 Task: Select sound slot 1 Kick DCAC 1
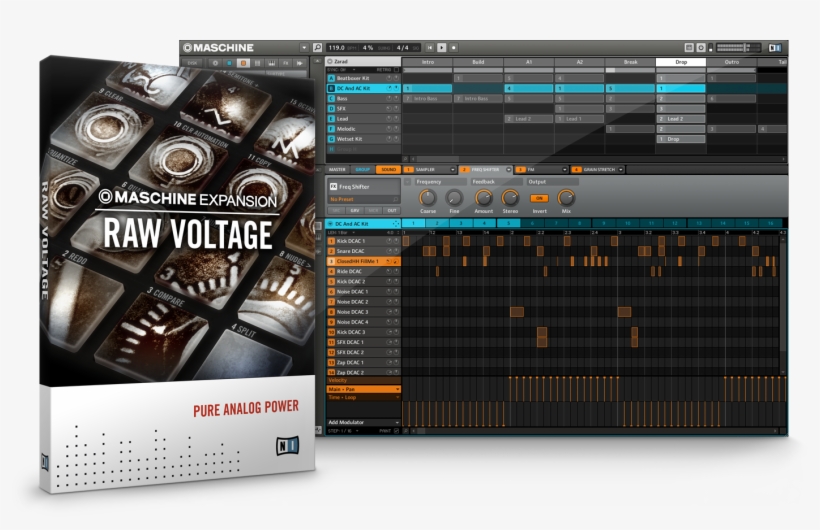pos(363,241)
